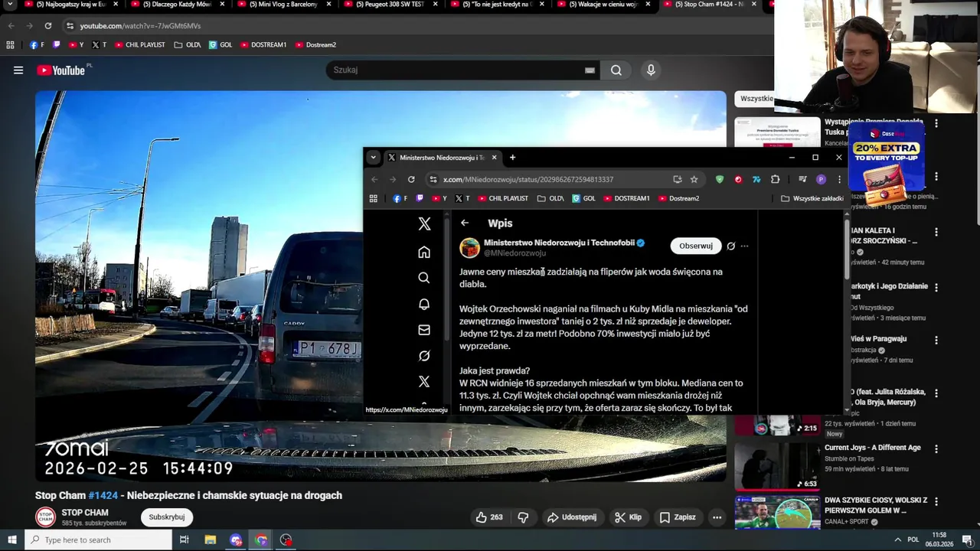Close the Ministerstwo Niedorozwoju tab
Image resolution: width=980 pixels, height=551 pixels.
tap(494, 158)
